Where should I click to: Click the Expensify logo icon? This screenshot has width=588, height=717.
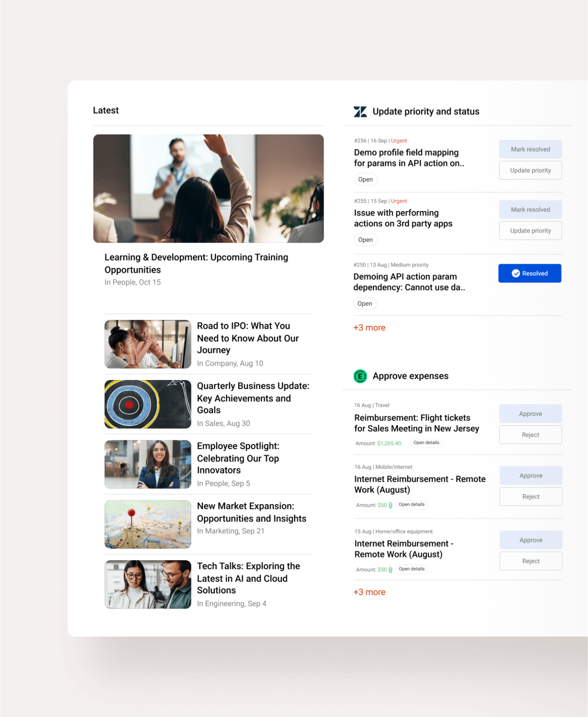[360, 376]
